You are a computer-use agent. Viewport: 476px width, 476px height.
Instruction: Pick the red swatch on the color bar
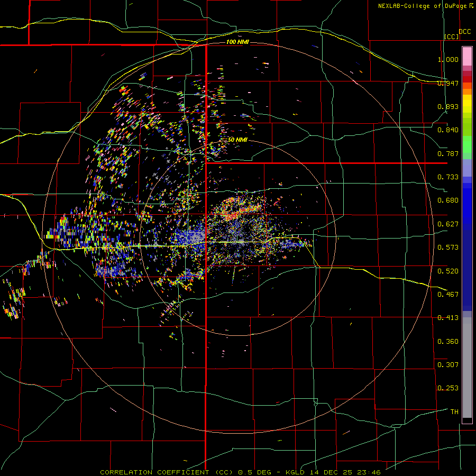click(x=467, y=79)
